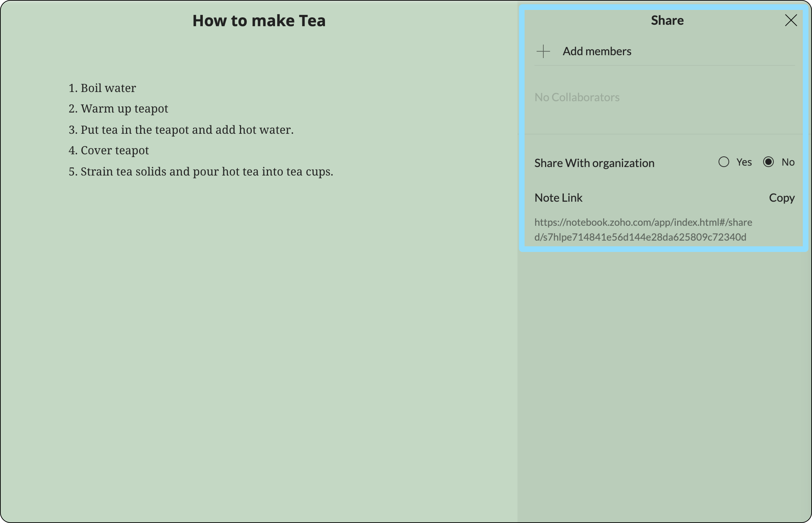This screenshot has width=812, height=523.
Task: Click the Cover teapot list item
Action: coord(115,150)
